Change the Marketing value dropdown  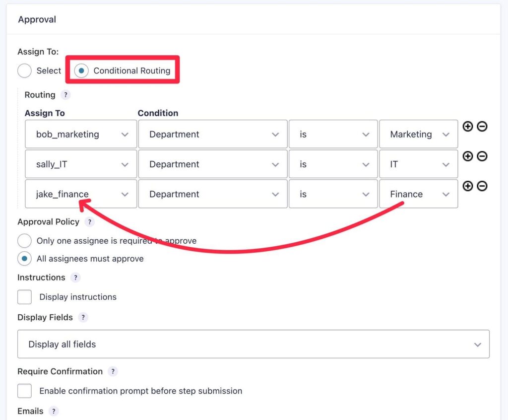(x=418, y=134)
